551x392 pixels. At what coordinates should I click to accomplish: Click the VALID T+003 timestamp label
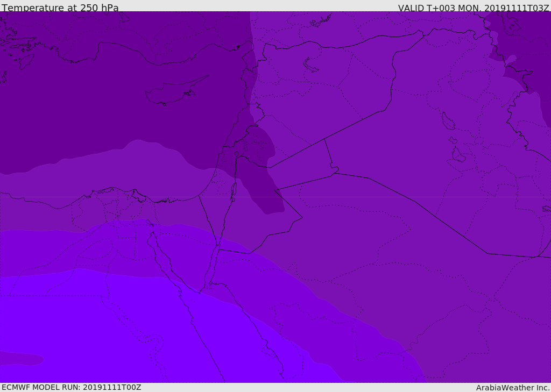click(474, 8)
